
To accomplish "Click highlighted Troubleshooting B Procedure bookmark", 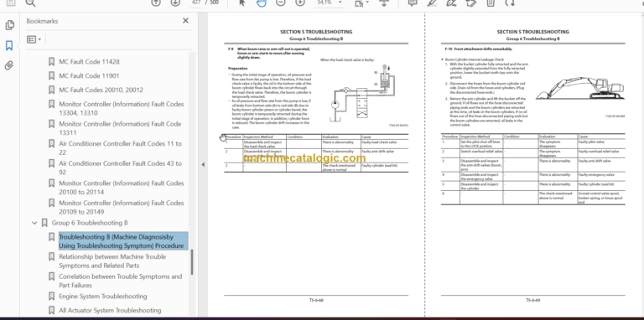I will [x=123, y=241].
